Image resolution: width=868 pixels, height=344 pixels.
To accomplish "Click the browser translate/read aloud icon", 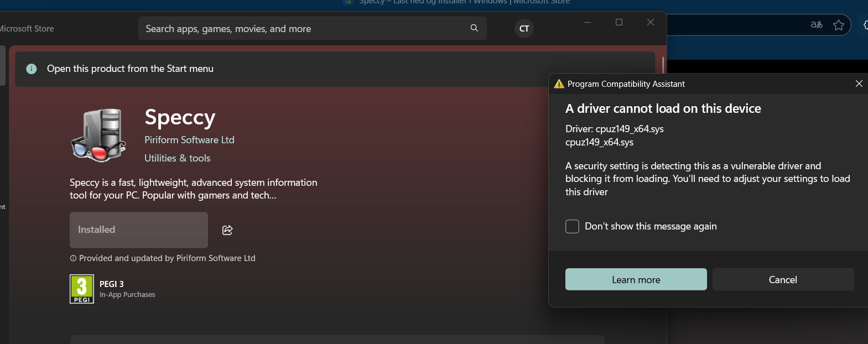I will 817,25.
